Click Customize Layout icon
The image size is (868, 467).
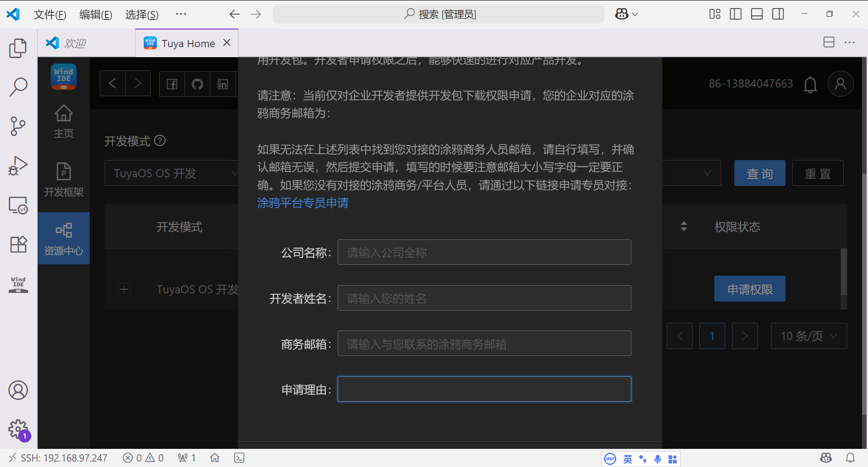(715, 14)
